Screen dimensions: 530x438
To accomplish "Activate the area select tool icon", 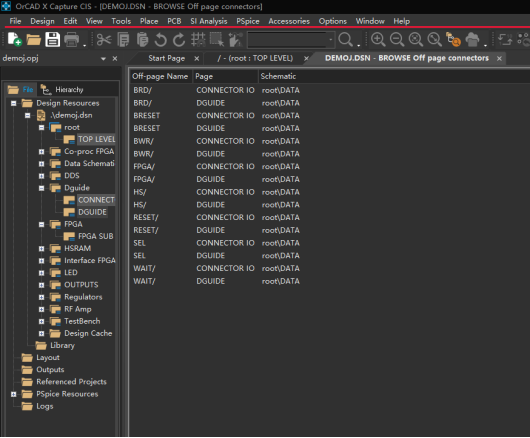I will pyautogui.click(x=217, y=40).
